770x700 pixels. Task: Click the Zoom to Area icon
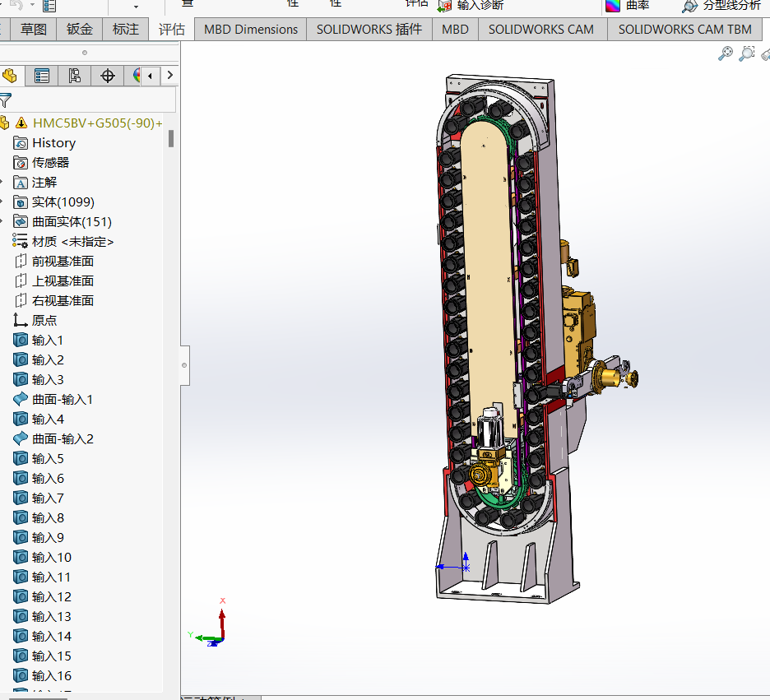tap(747, 53)
